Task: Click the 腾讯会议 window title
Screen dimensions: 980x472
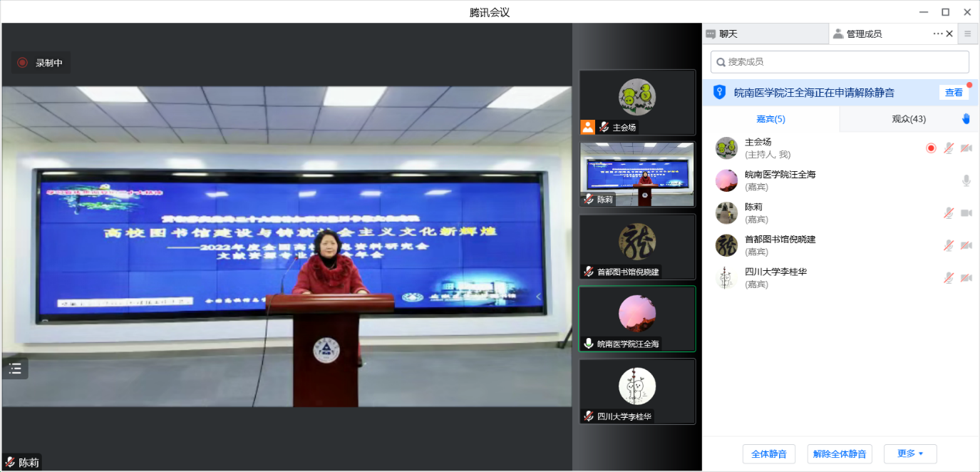Action: click(x=490, y=12)
